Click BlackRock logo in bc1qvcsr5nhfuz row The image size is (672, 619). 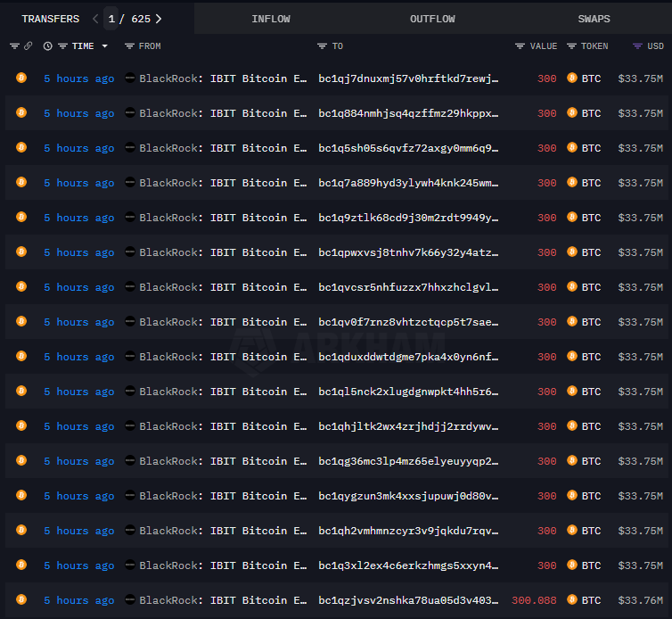tap(130, 286)
